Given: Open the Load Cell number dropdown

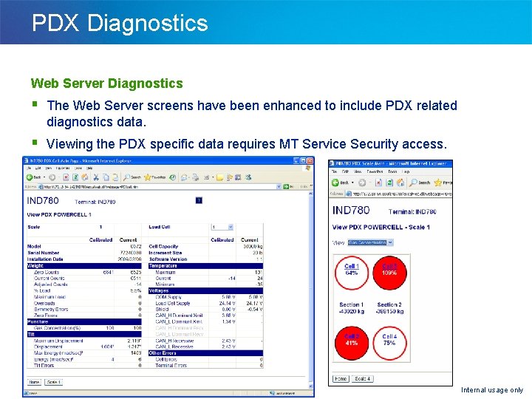Looking at the screenshot, I should point(222,227).
